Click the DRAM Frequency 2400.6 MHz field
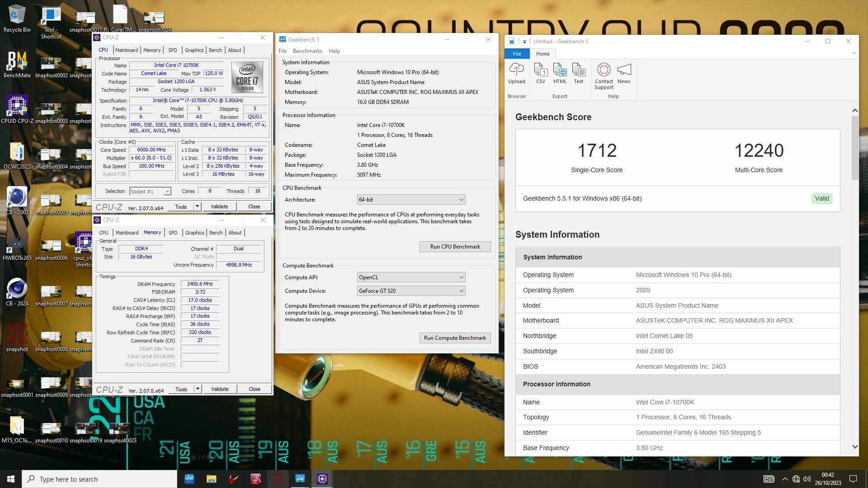 coord(200,284)
